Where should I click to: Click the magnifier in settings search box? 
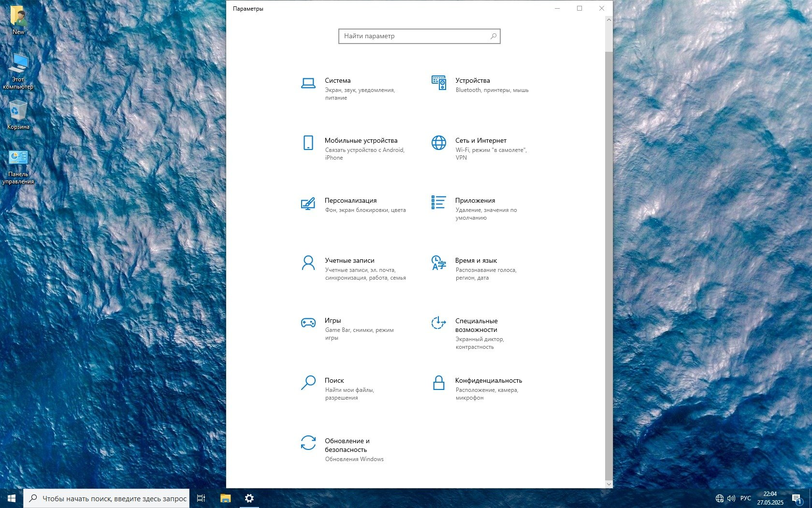tap(493, 36)
